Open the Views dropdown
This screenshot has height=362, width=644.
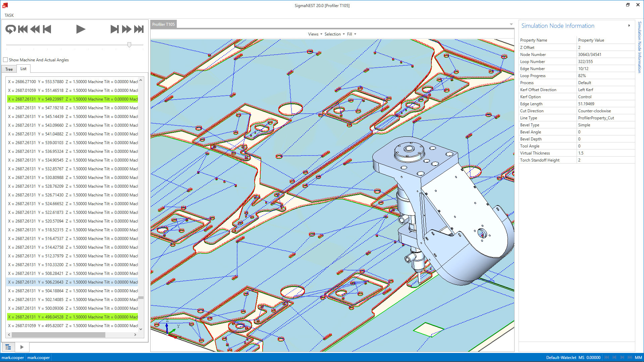(315, 34)
